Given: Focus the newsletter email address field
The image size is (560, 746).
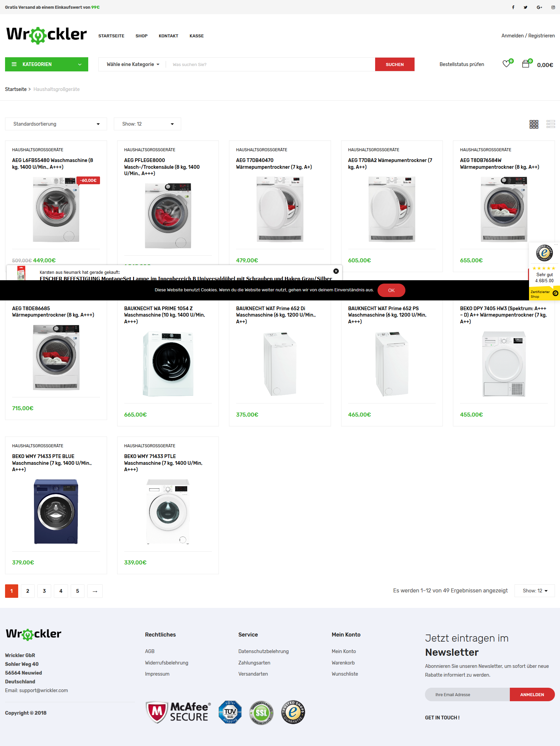Looking at the screenshot, I should coord(467,694).
